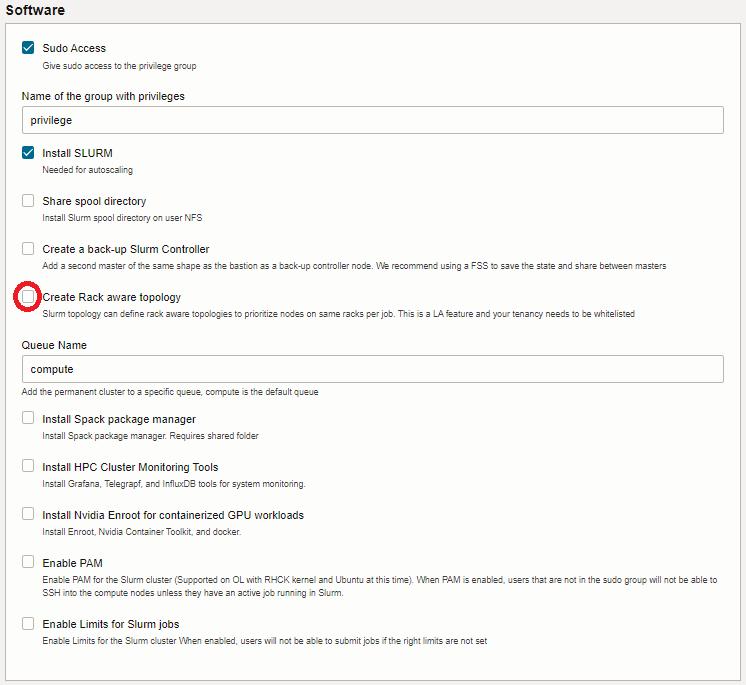Click the 'Name of the group with privileges' label
746x685 pixels.
click(x=103, y=96)
